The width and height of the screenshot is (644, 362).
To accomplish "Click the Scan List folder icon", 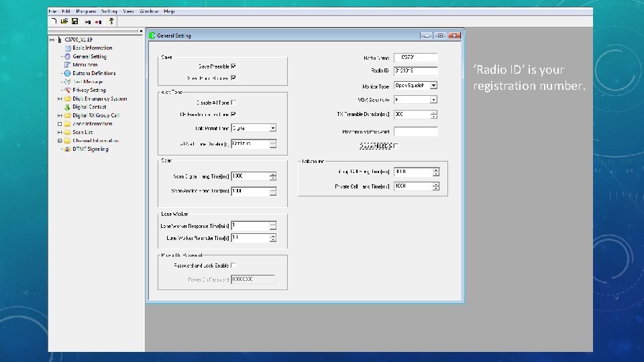I will tap(68, 132).
